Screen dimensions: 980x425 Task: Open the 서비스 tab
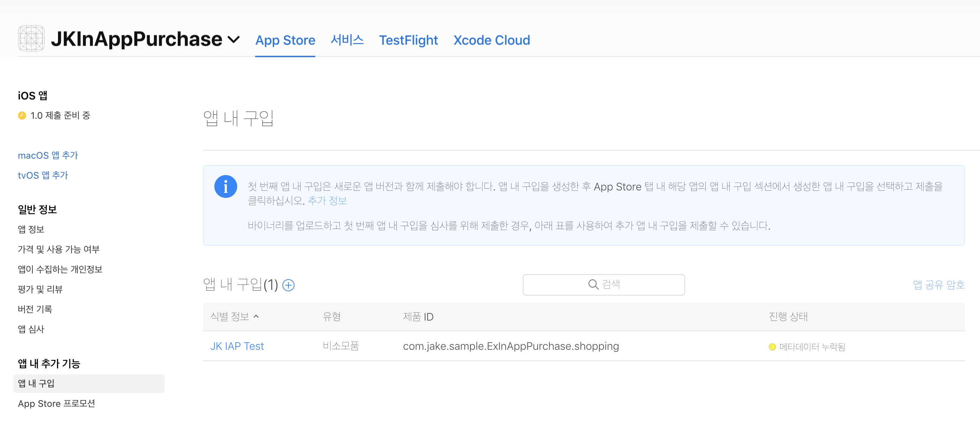click(x=347, y=40)
